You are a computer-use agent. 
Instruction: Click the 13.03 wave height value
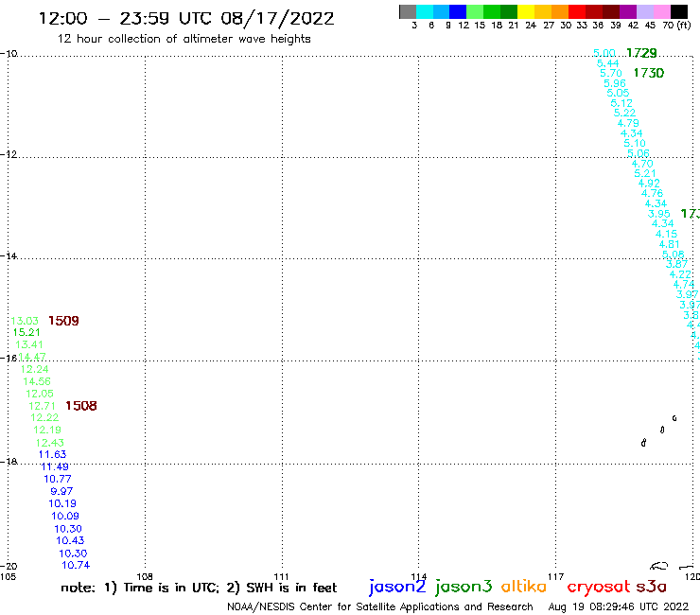25,321
